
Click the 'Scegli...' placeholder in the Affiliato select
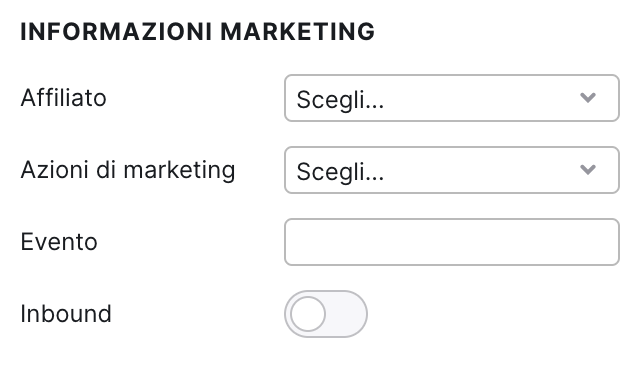(340, 100)
